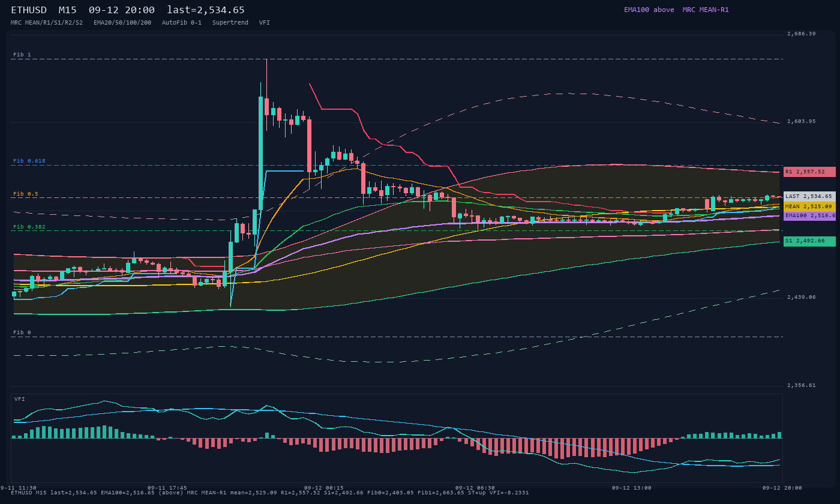Viewport: 840px width, 504px height.
Task: Select the AutoFib 0-1 legend entry
Action: [x=182, y=22]
